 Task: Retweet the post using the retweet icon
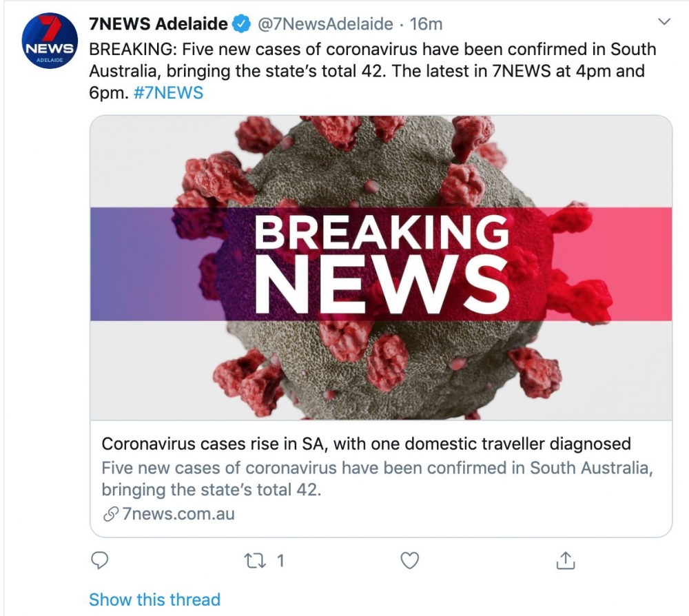point(256,561)
